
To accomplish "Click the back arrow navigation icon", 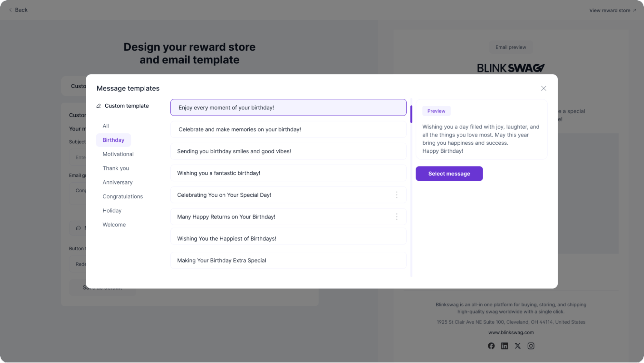I will click(x=10, y=10).
